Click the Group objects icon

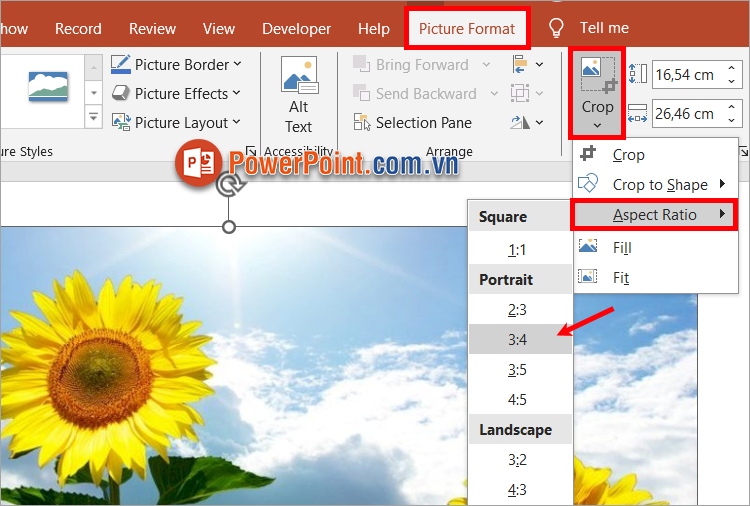point(519,93)
